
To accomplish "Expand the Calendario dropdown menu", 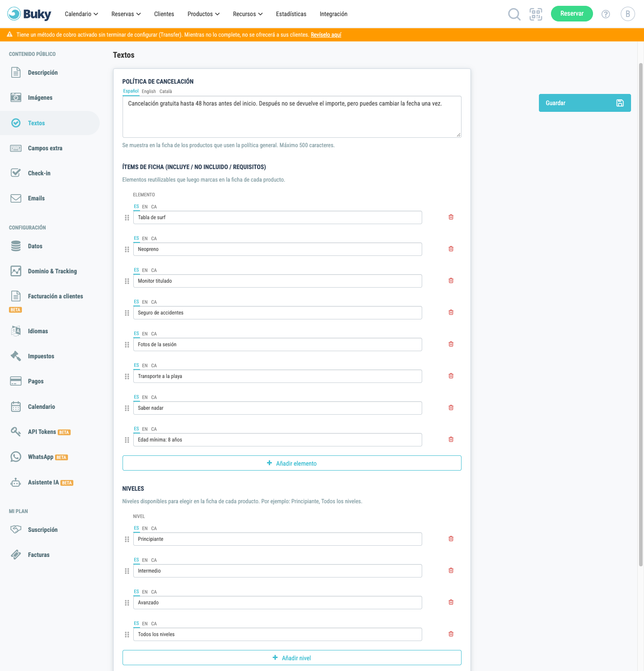I will [81, 14].
